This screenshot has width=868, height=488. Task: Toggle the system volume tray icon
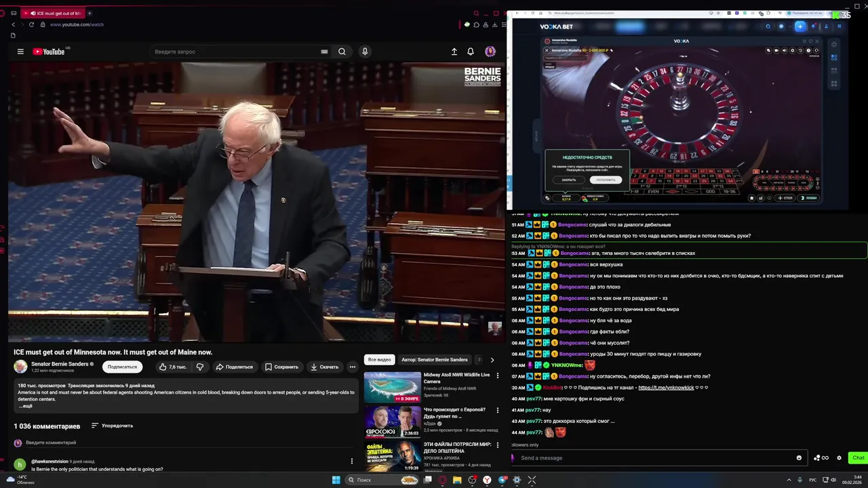(x=833, y=480)
